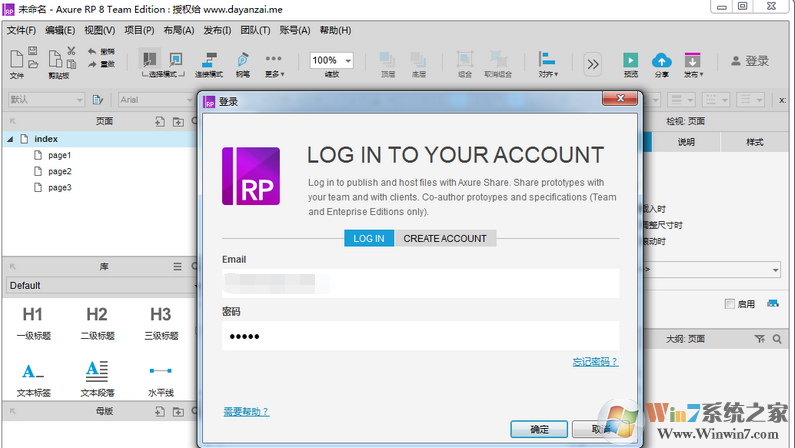Click the save floppy disk icon

(33, 50)
